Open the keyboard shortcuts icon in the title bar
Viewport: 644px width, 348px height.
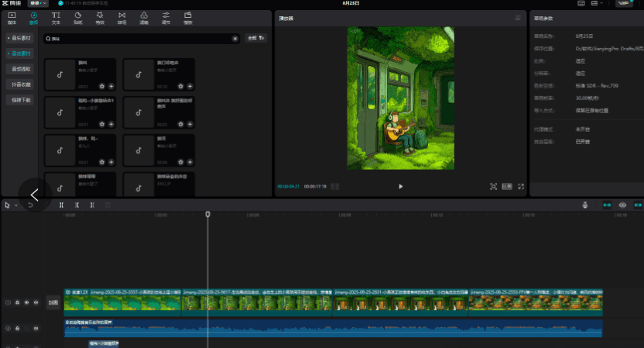581,3
